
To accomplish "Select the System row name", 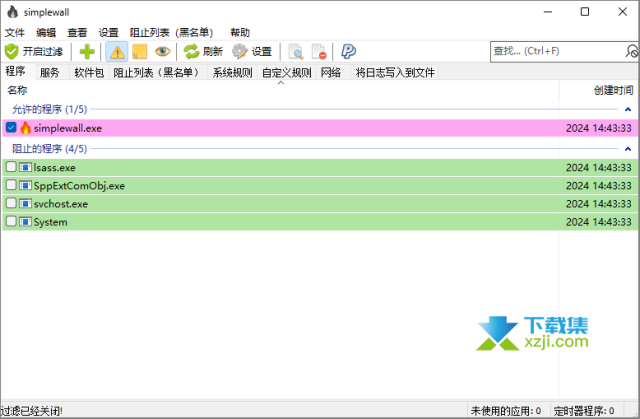I will coord(51,222).
